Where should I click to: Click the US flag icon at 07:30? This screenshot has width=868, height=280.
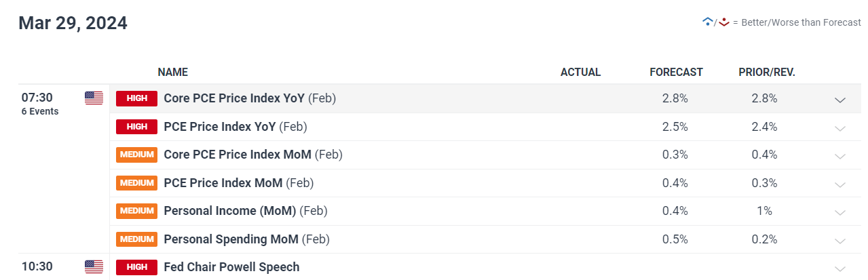(x=94, y=98)
